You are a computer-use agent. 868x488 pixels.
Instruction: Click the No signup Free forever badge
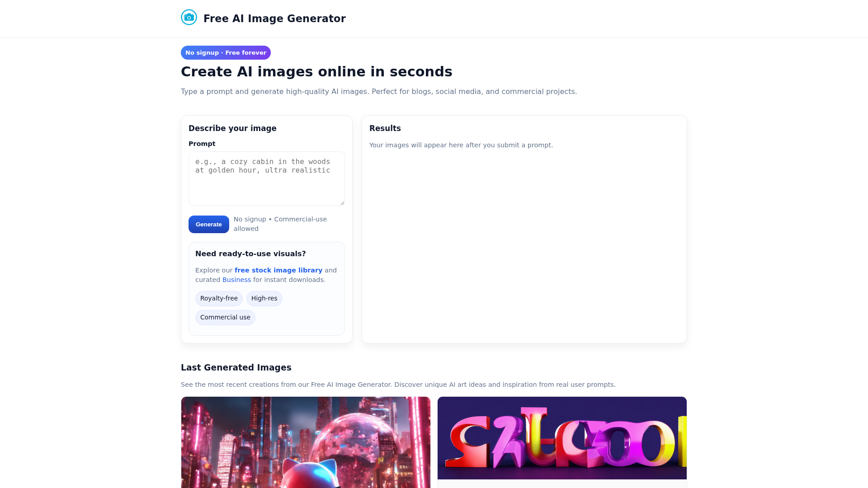pos(226,53)
